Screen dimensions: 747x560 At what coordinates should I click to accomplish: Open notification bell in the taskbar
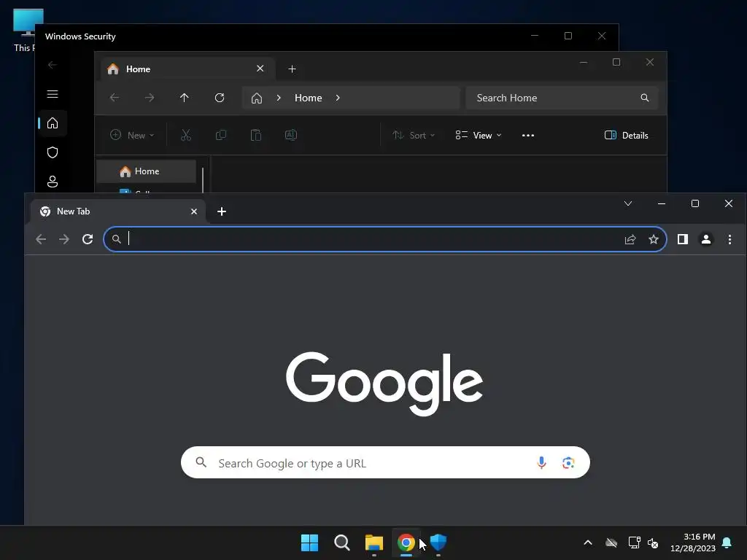point(727,542)
